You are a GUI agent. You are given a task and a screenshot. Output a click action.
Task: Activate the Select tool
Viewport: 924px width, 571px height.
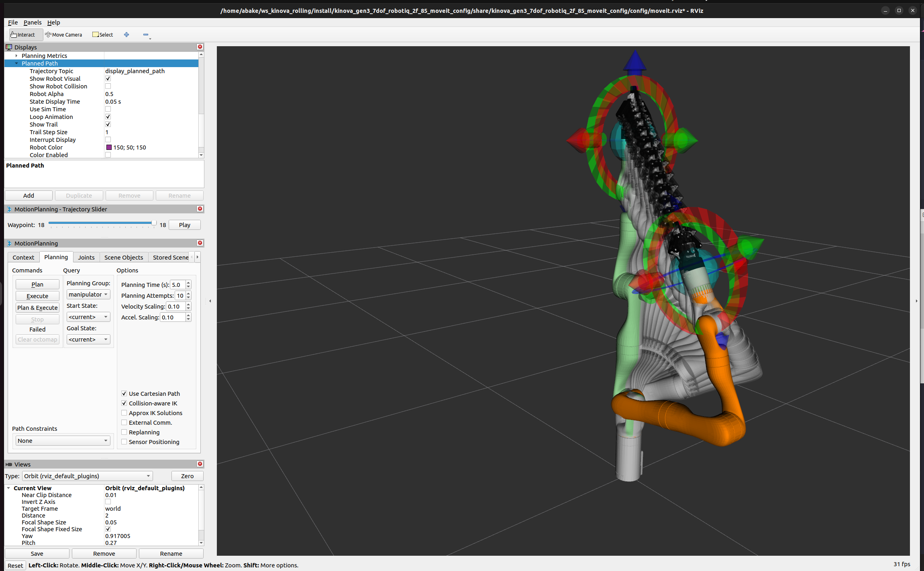[x=103, y=35]
